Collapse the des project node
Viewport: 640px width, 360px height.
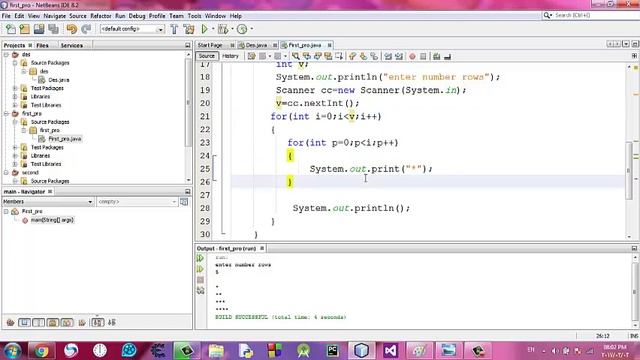click(6, 54)
